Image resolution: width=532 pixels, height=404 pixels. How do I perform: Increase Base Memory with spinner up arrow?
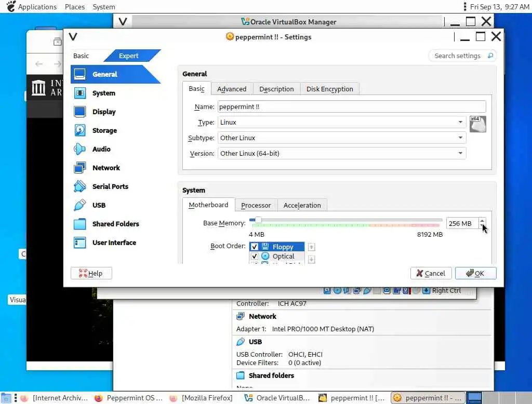[482, 221]
